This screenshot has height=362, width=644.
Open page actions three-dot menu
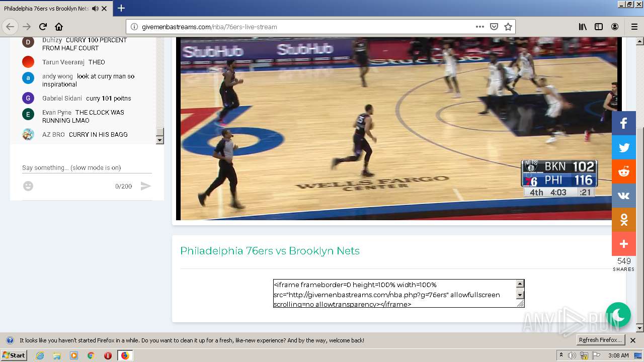[480, 27]
